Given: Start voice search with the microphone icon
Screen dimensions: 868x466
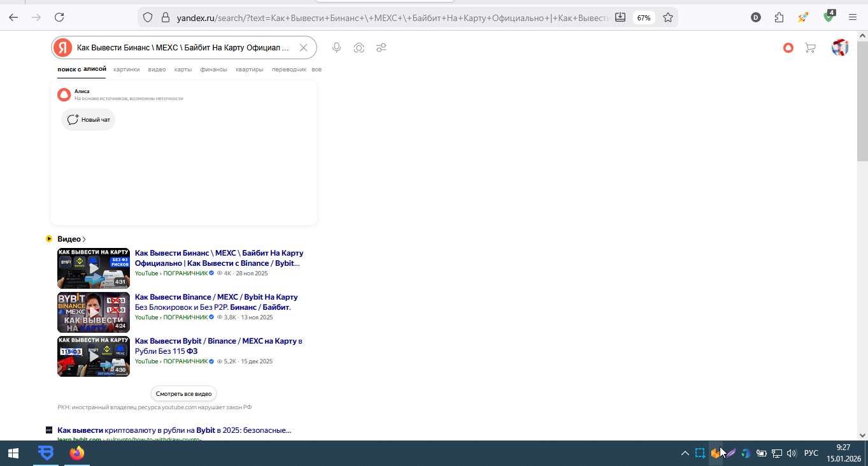Looking at the screenshot, I should (x=336, y=48).
